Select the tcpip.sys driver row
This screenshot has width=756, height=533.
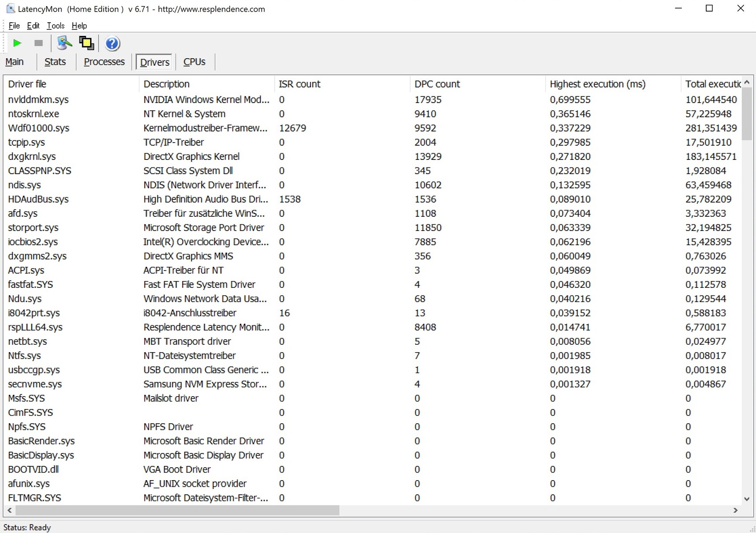click(x=373, y=142)
